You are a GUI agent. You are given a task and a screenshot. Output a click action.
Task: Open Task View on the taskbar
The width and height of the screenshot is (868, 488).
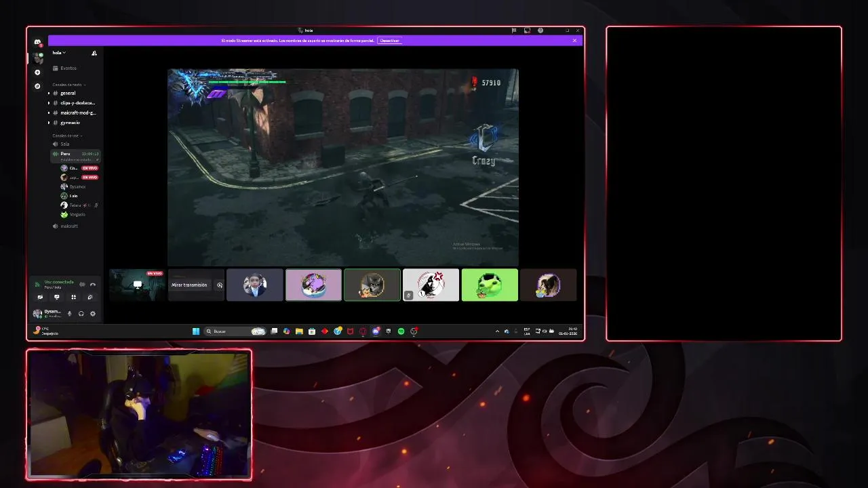pyautogui.click(x=274, y=331)
